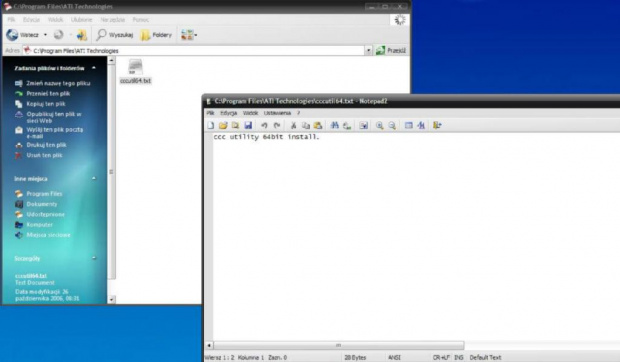Click the Przejdź button next to the address bar
This screenshot has height=362, width=620.
pos(391,51)
